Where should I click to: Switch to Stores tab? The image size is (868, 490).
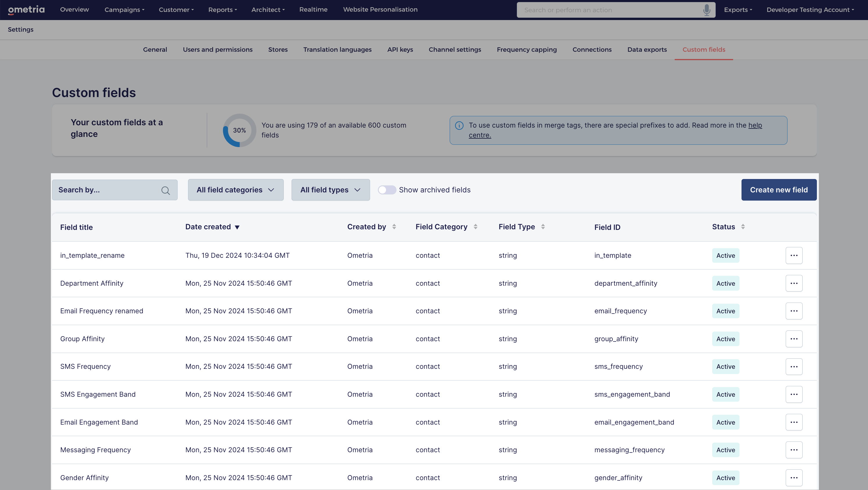point(278,49)
